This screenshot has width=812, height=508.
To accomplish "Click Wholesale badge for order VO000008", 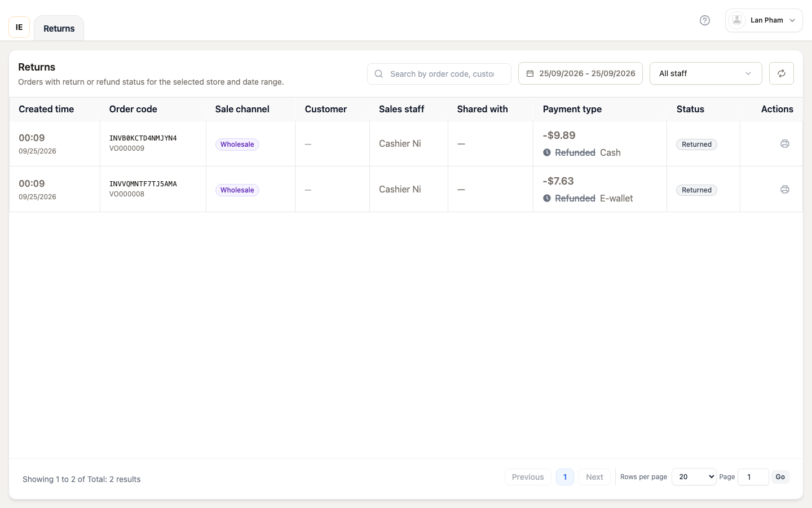I will point(237,190).
